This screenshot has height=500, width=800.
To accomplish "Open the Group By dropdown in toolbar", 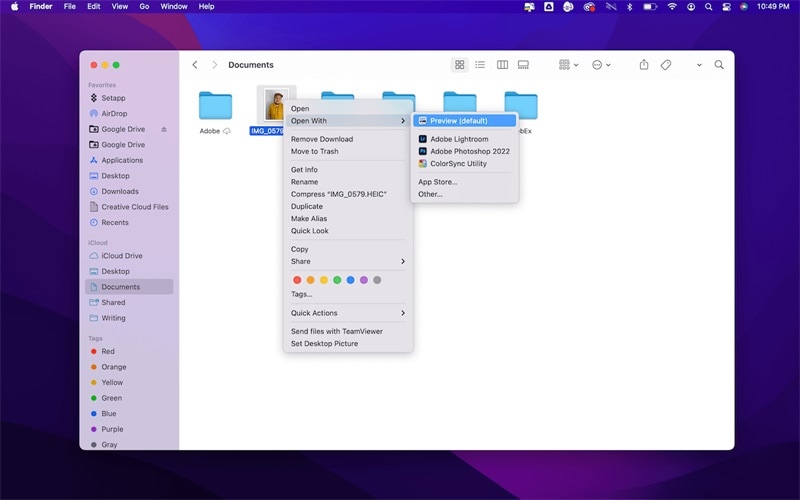I will click(x=568, y=65).
